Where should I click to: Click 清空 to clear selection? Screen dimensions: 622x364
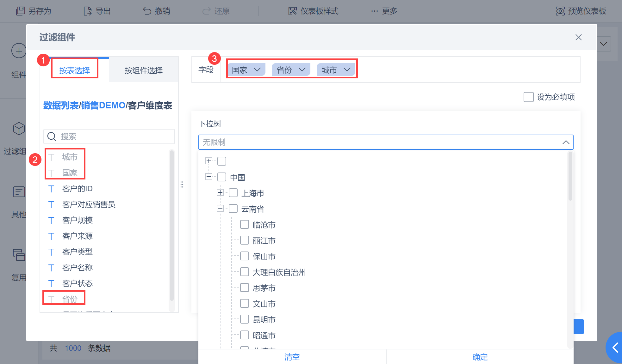(292, 357)
